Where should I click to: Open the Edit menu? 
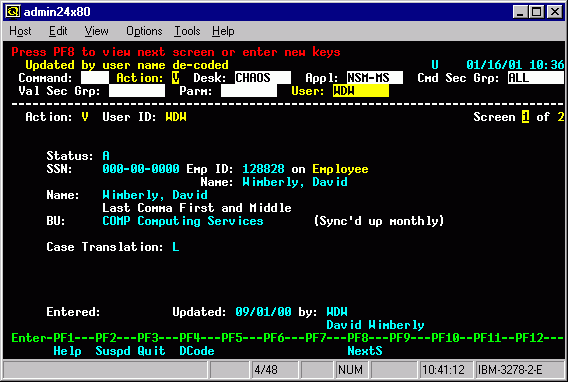58,31
